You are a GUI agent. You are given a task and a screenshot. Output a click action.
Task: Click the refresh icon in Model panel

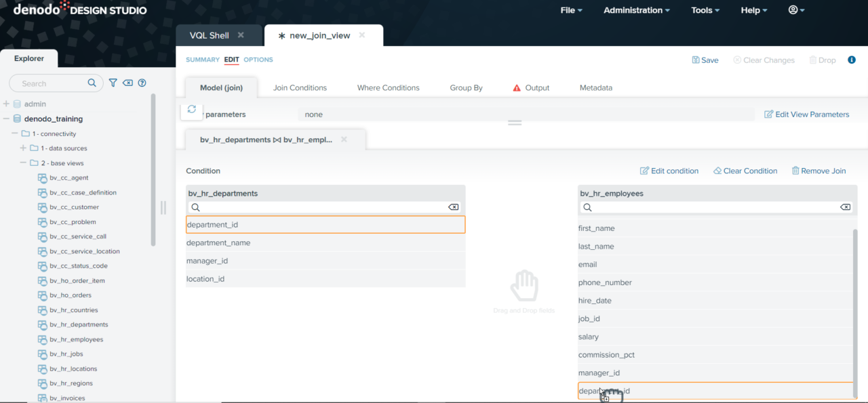tap(192, 110)
